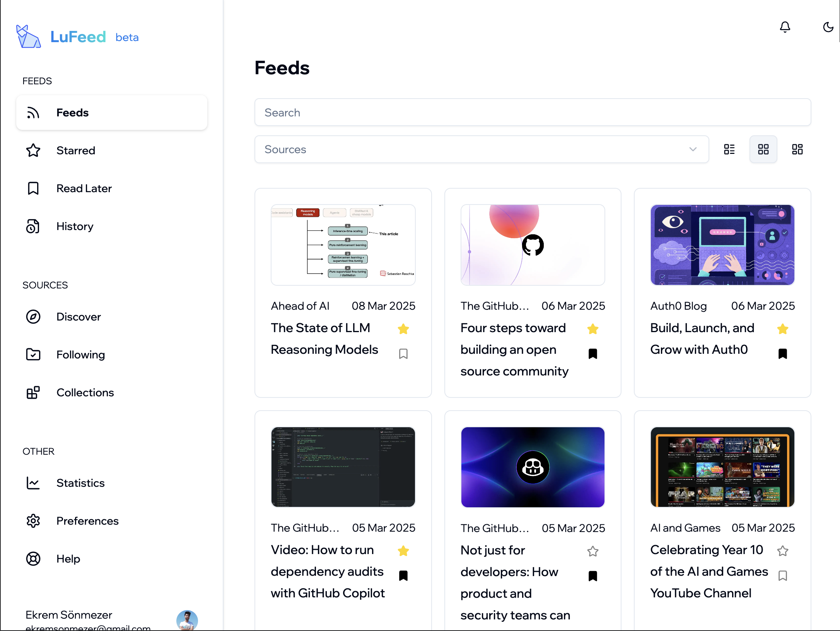The image size is (840, 631).
Task: Click Auth0 Blog source name
Action: 678,306
